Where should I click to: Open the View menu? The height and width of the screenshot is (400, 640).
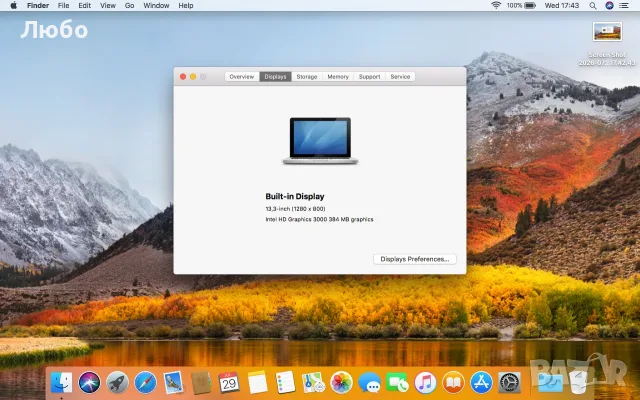pos(108,5)
